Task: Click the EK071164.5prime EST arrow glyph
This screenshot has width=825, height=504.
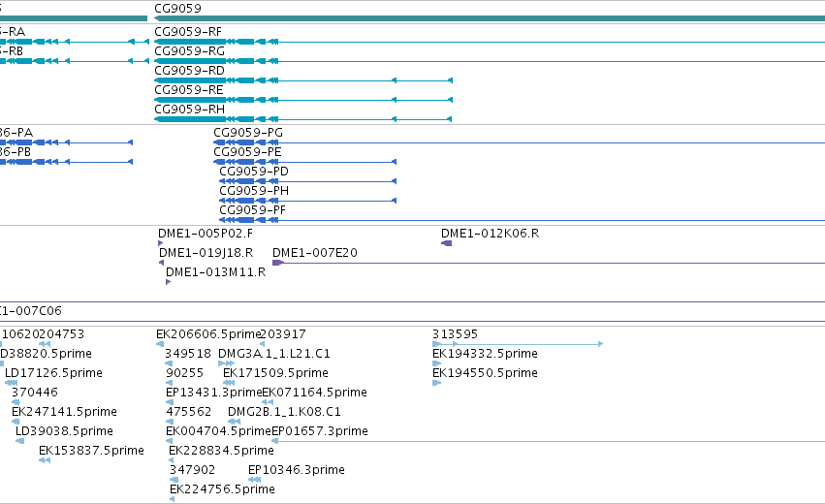Action: coord(268,402)
